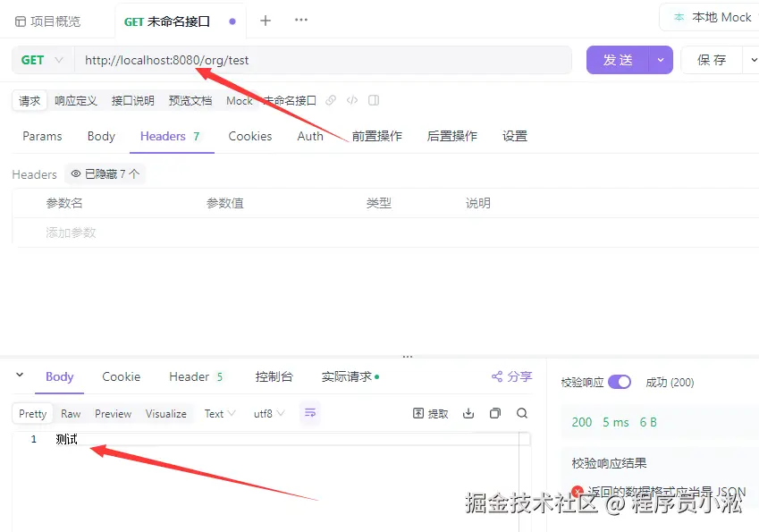
Task: Open the 实际请求 actual request tab
Action: coord(350,376)
